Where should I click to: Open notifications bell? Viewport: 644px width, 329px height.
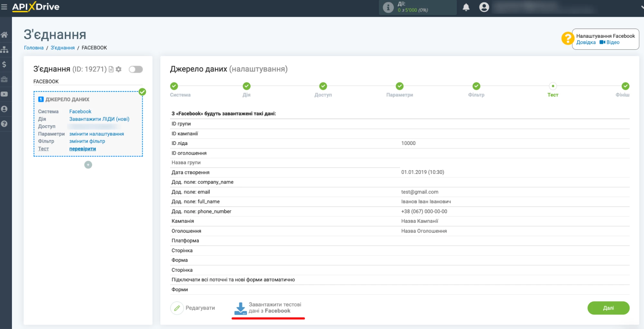(466, 7)
